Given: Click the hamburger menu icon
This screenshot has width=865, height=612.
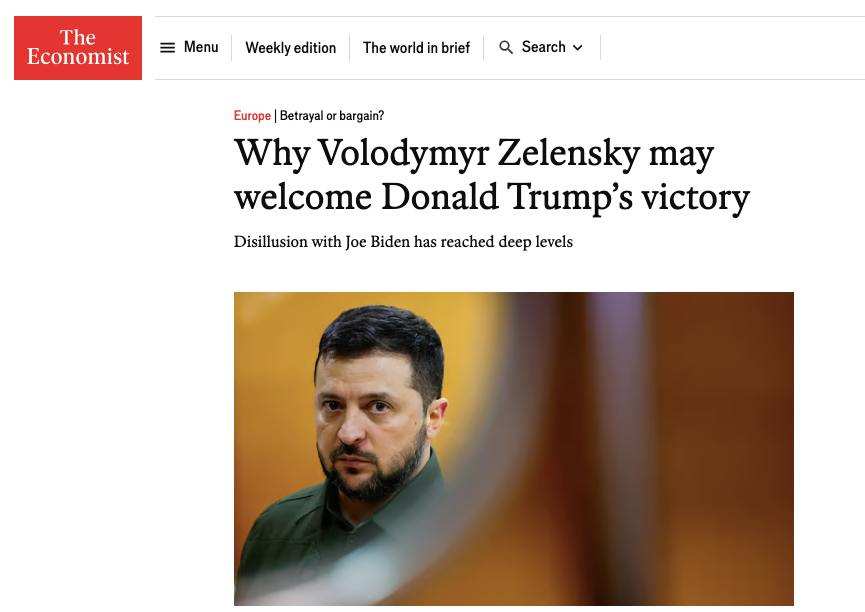Looking at the screenshot, I should [168, 48].
